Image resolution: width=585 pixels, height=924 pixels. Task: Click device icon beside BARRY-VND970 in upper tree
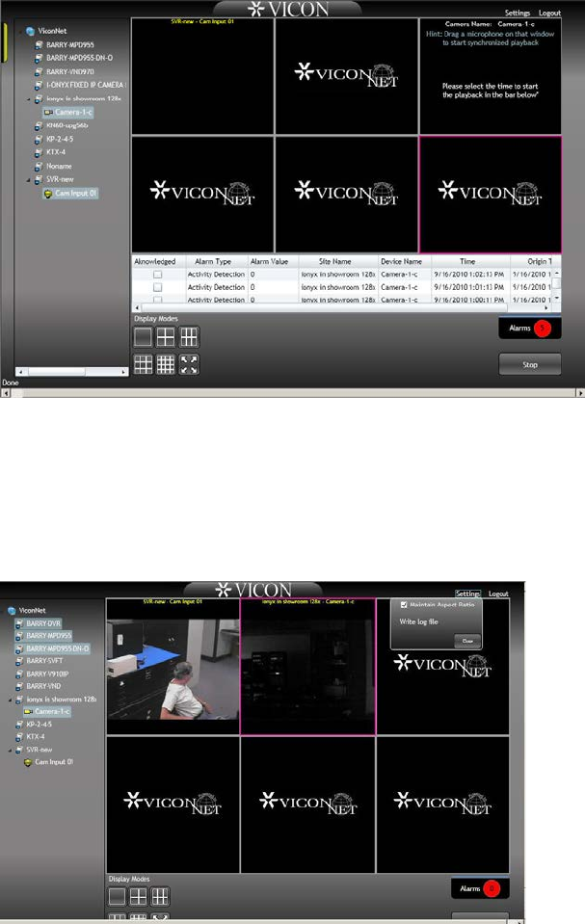click(x=39, y=72)
